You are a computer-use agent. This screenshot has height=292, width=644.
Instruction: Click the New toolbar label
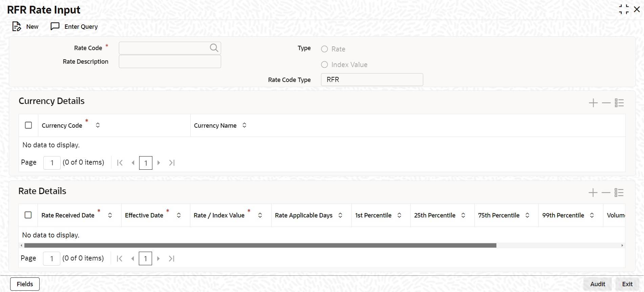click(x=33, y=27)
